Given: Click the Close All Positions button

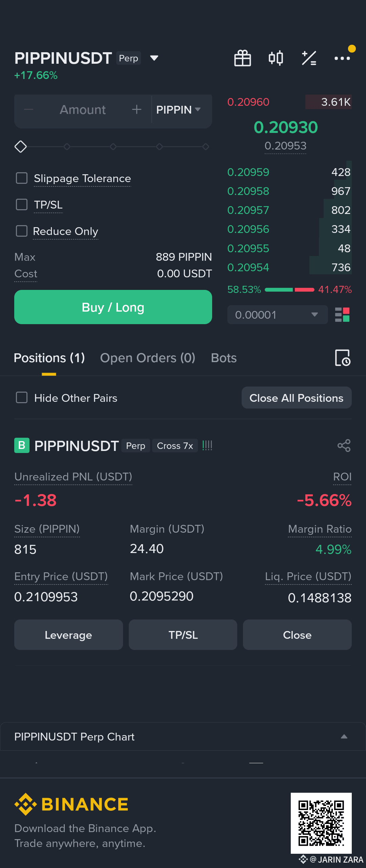Looking at the screenshot, I should click(297, 398).
